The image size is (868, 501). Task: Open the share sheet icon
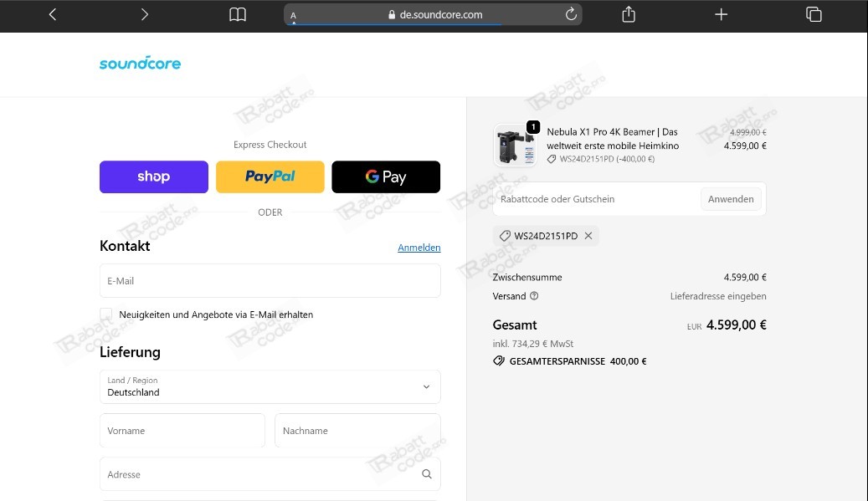tap(629, 14)
